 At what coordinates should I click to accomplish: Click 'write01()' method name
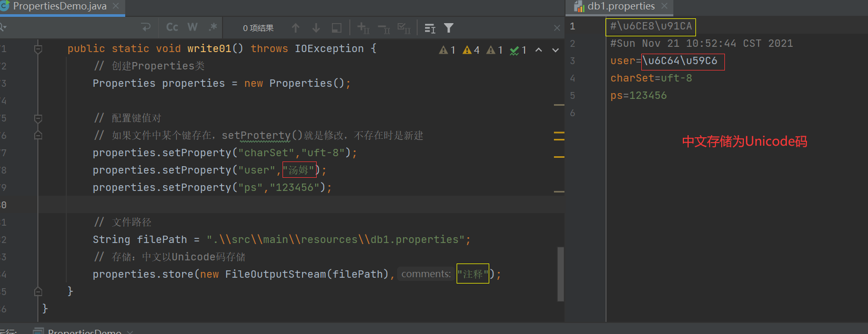(215, 48)
